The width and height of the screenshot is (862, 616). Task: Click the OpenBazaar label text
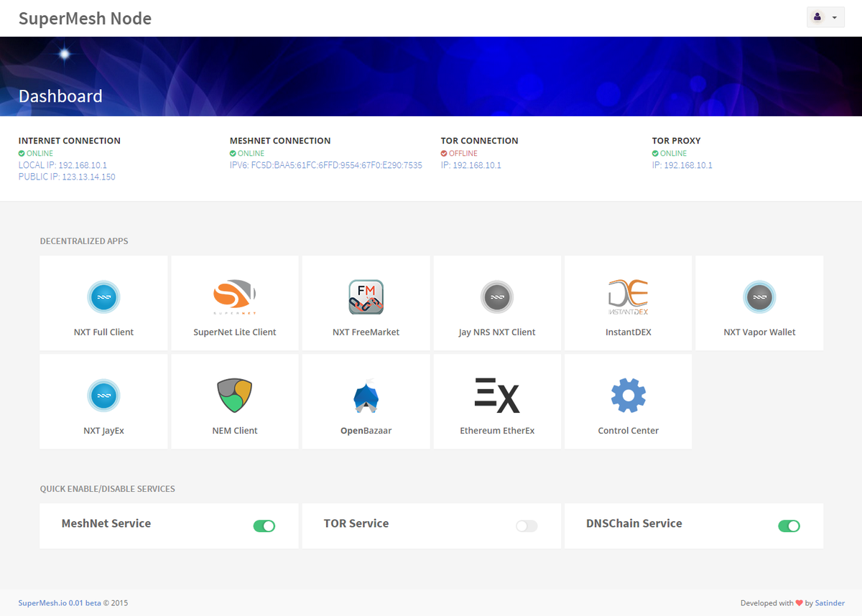(x=366, y=431)
